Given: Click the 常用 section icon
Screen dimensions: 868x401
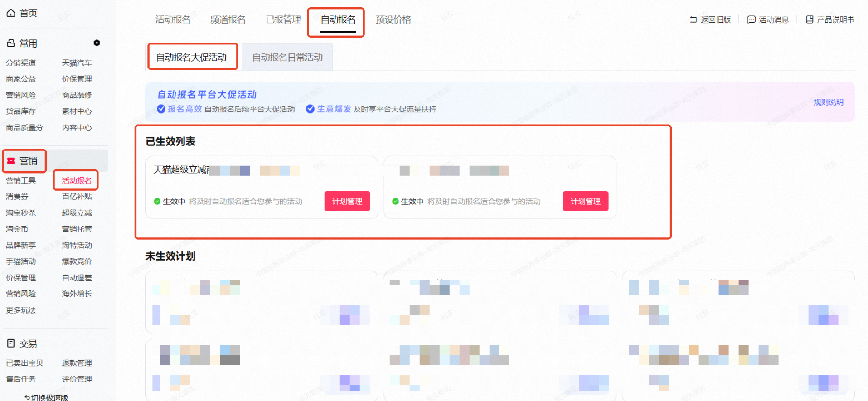Looking at the screenshot, I should (x=11, y=43).
